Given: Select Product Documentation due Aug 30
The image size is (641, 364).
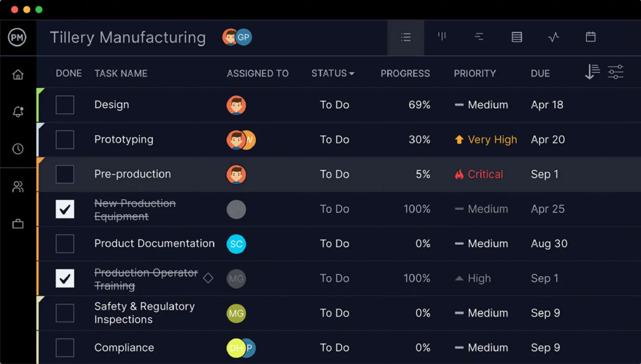Looking at the screenshot, I should (x=549, y=243).
